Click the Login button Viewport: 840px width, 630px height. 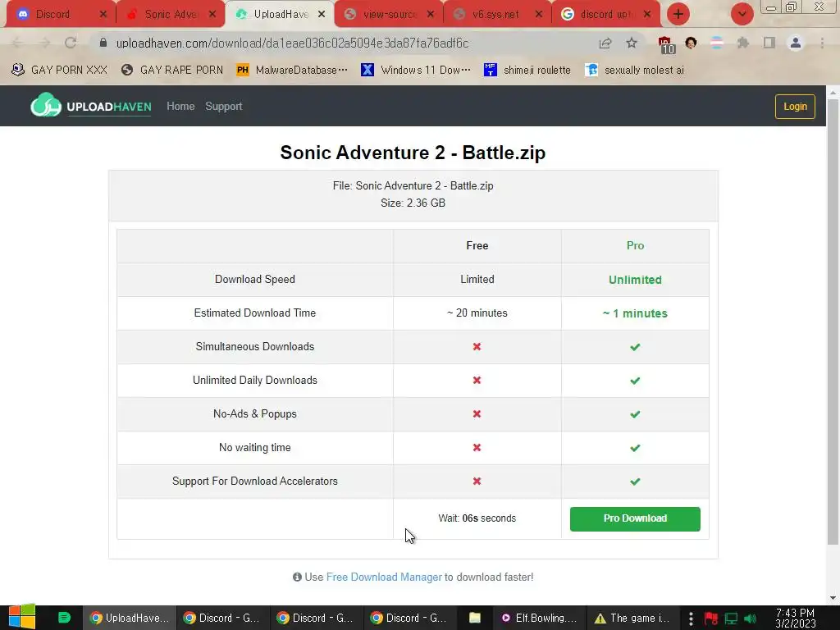coord(795,106)
